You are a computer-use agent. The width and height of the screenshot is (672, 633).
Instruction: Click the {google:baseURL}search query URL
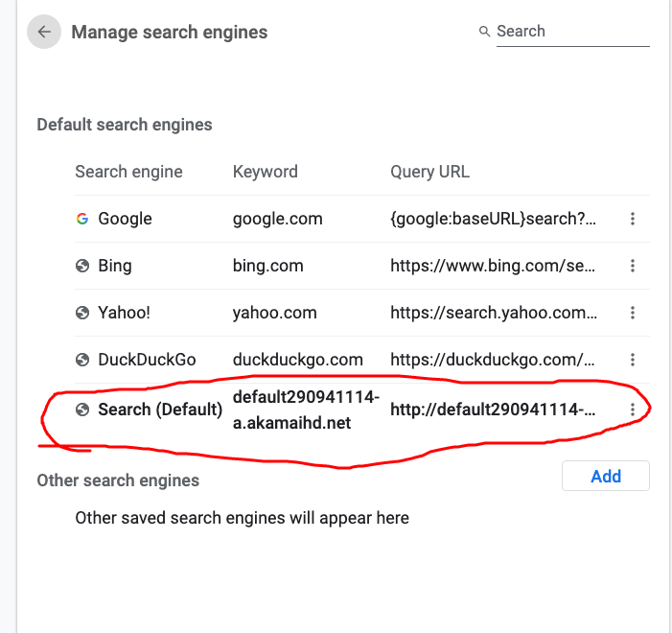[493, 219]
